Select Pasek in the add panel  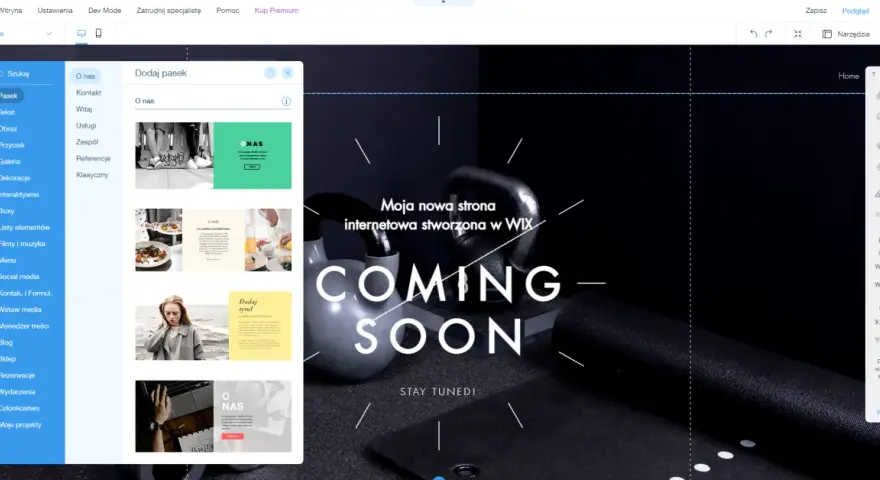click(x=11, y=96)
